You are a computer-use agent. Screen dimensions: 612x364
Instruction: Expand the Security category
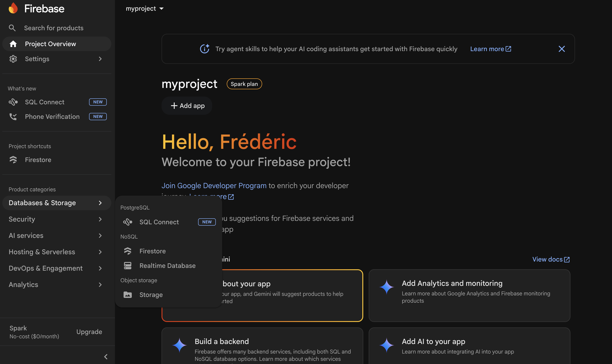[57, 219]
